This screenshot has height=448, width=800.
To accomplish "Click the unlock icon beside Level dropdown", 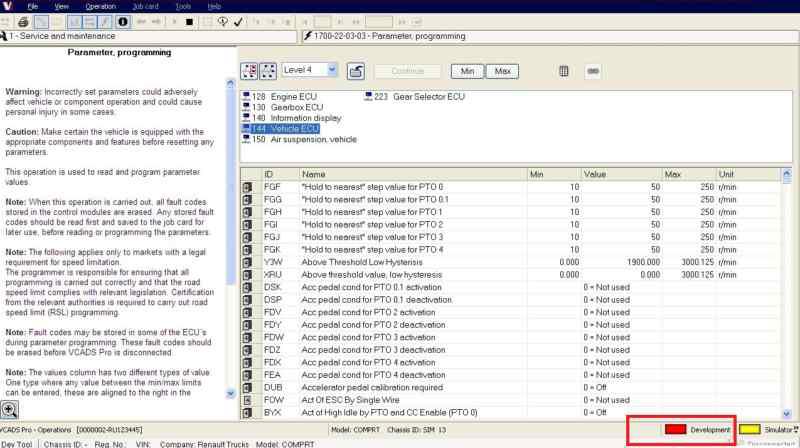I will click(357, 71).
